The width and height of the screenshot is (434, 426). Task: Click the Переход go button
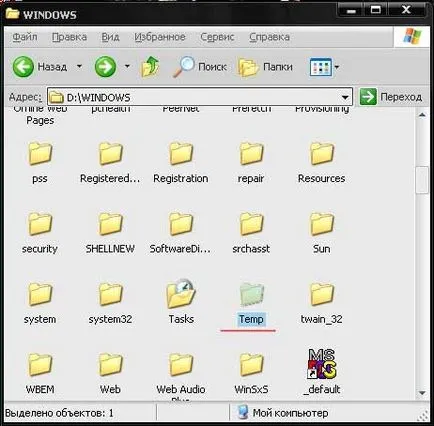coord(391,97)
